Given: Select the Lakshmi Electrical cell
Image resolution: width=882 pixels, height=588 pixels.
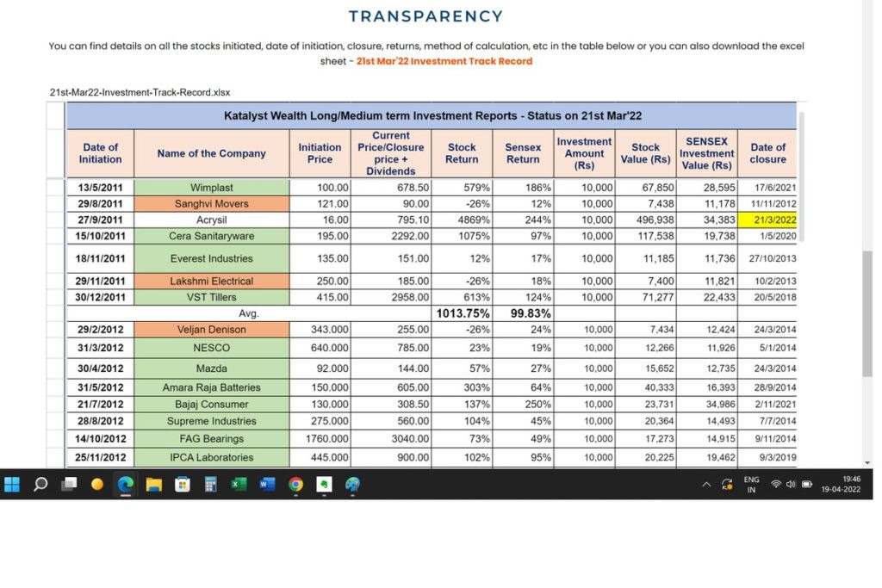Looking at the screenshot, I should tap(212, 281).
